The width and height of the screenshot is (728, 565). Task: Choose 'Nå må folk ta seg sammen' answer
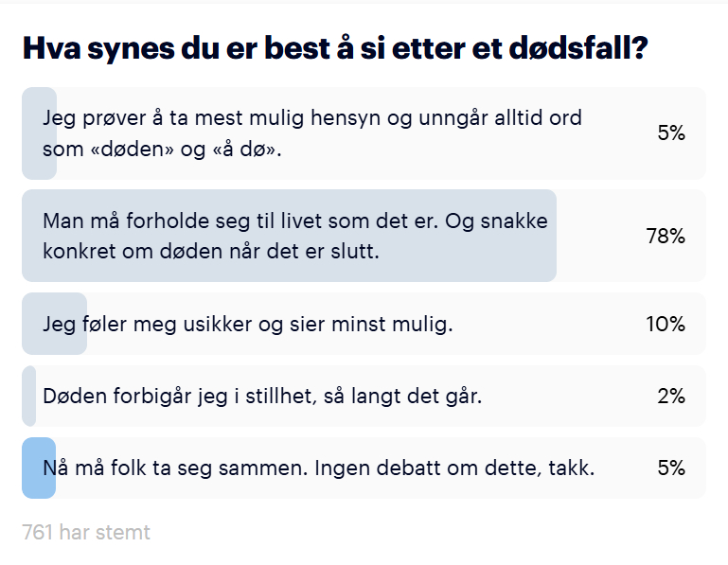(x=318, y=468)
